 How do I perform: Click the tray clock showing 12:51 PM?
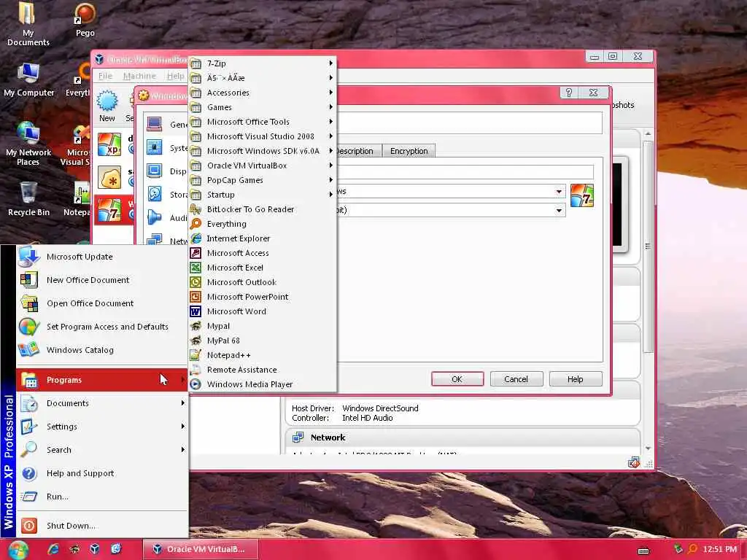(x=719, y=550)
